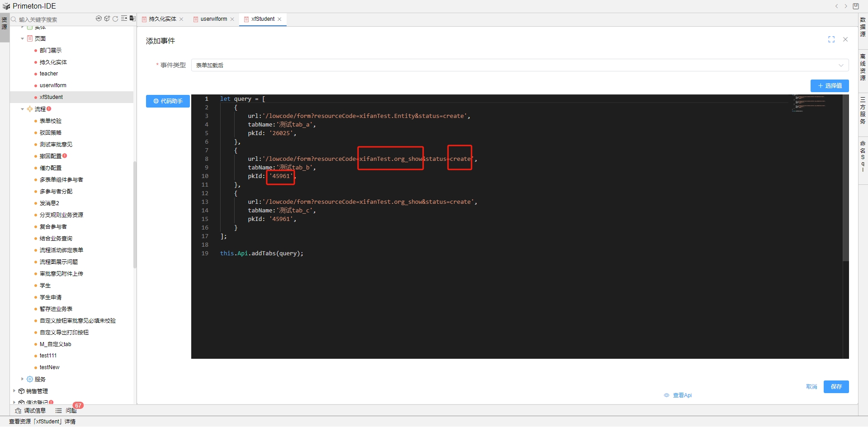Viewport: 868px width, 427px height.
Task: Open the 代码助手 code assistant
Action: click(167, 101)
